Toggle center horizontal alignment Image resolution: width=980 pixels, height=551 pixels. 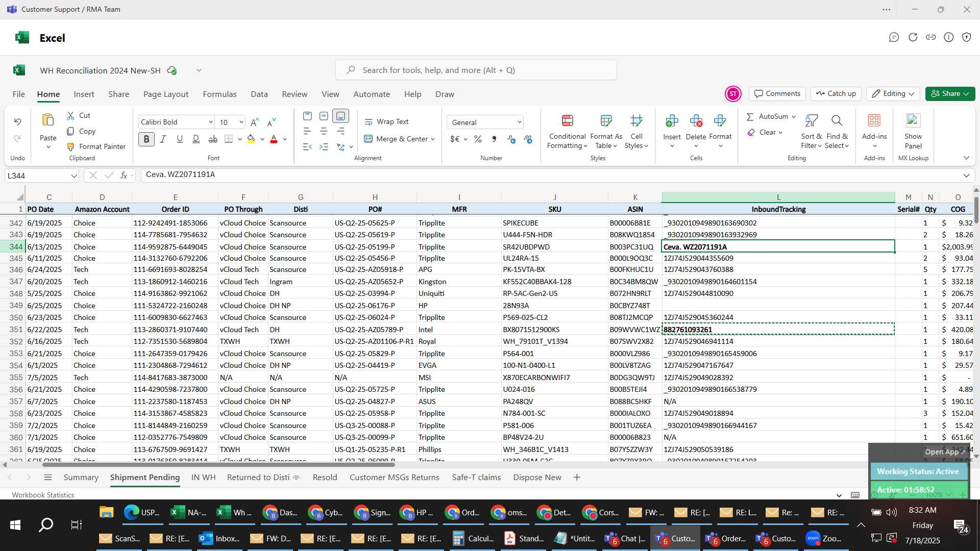(x=324, y=132)
